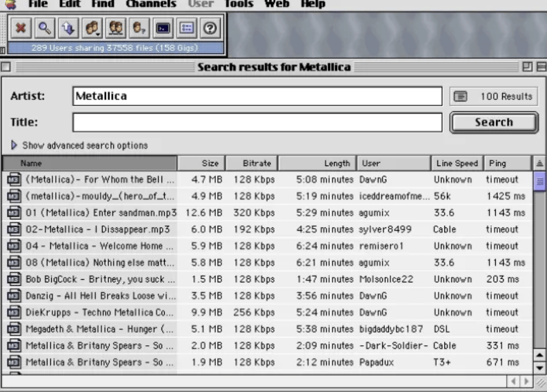Click the 1425 ms ping value
Image resolution: width=547 pixels, height=392 pixels.
pyautogui.click(x=506, y=196)
